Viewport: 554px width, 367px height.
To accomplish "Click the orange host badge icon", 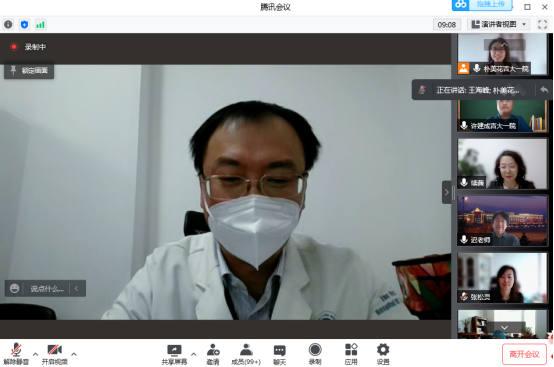I will click(463, 68).
